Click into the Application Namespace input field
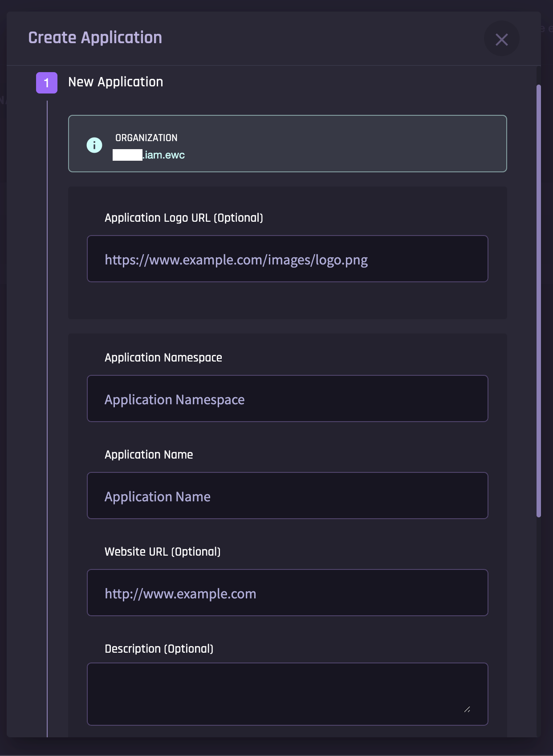Screen dimensions: 553x756 point(287,399)
